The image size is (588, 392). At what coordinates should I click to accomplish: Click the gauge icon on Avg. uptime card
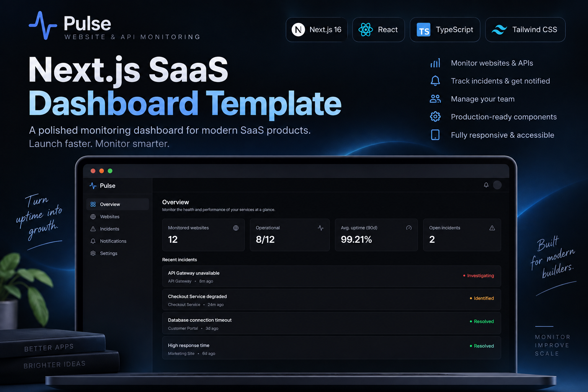click(x=409, y=228)
